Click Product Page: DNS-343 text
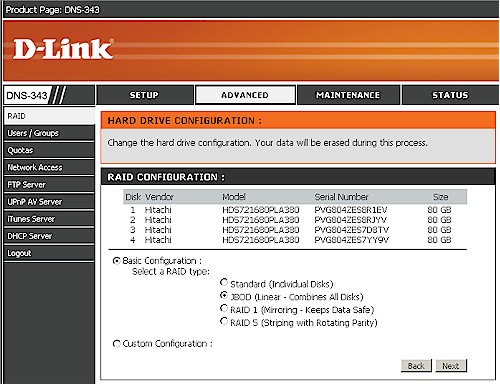This screenshot has height=385, width=500. (53, 10)
